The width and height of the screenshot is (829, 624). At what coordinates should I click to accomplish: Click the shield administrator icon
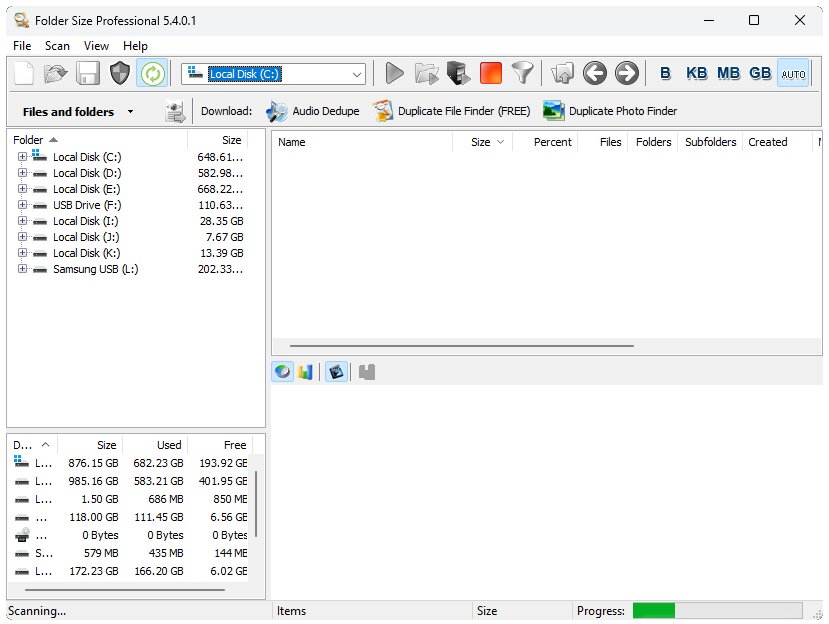point(120,73)
